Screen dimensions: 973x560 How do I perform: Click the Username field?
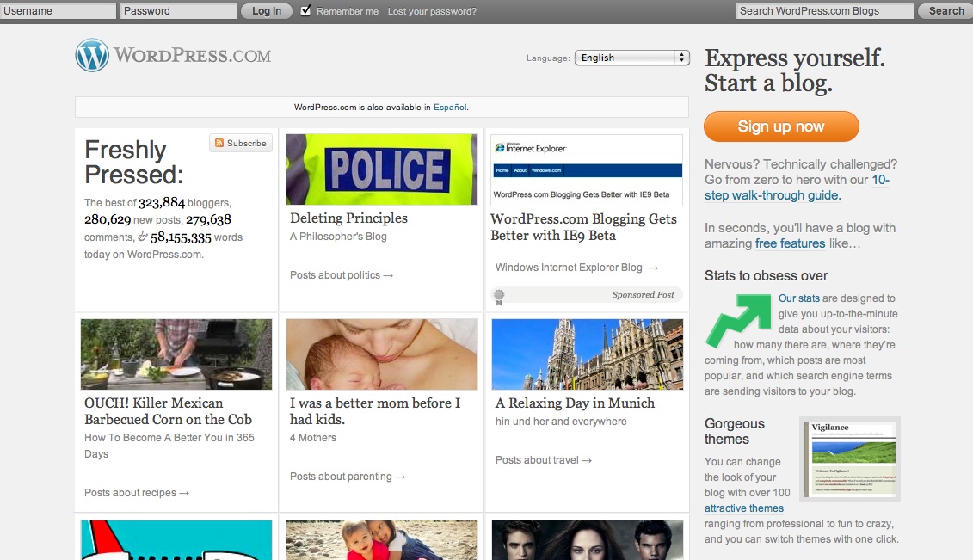(x=59, y=10)
